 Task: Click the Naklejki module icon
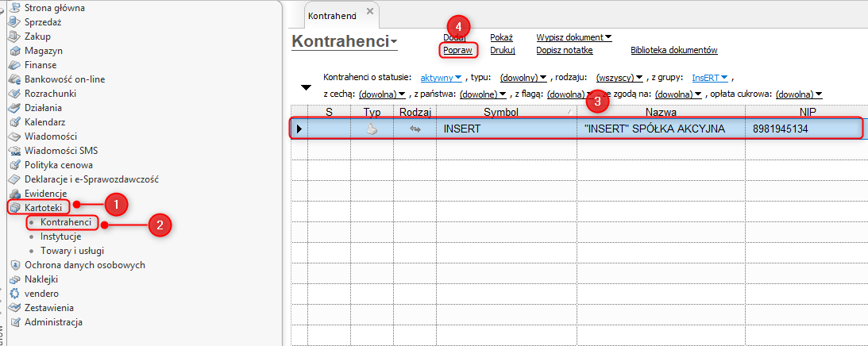[15, 279]
